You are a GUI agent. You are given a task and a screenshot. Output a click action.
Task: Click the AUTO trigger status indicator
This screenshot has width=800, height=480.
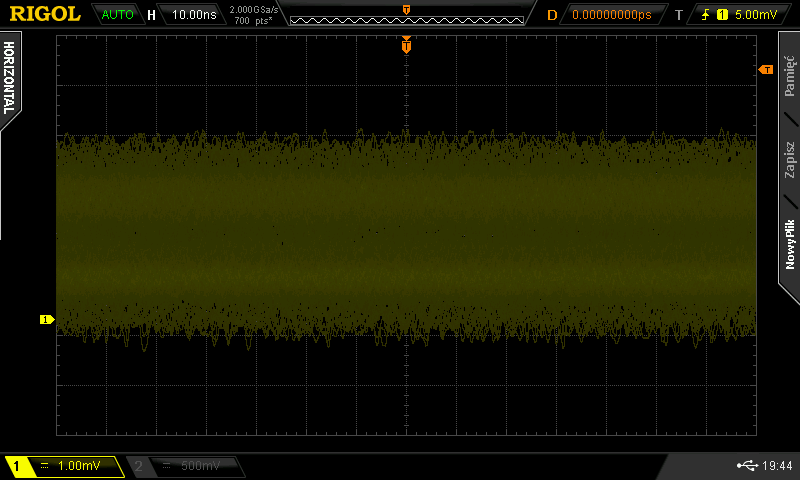117,14
